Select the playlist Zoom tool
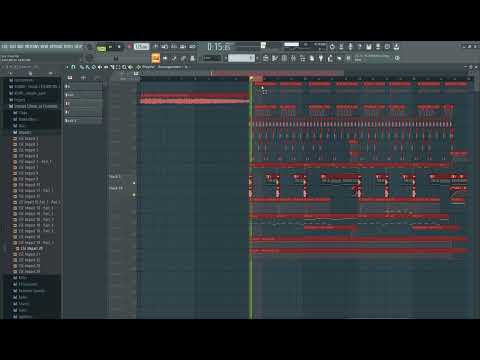Screen dimensions: 480x360 pos(124,67)
